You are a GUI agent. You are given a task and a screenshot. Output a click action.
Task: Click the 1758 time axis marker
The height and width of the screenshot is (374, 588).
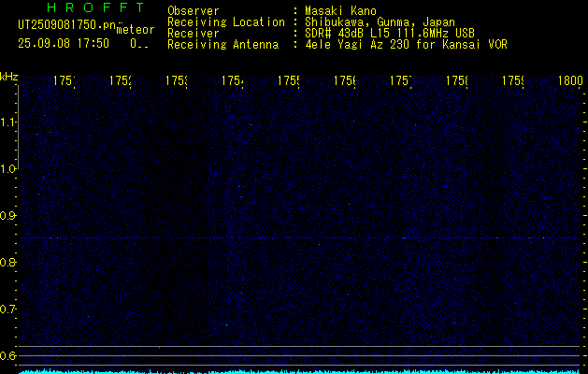coord(457,80)
